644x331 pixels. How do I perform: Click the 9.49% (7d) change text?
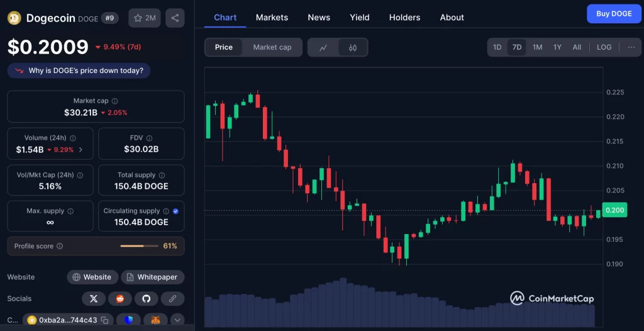click(122, 47)
